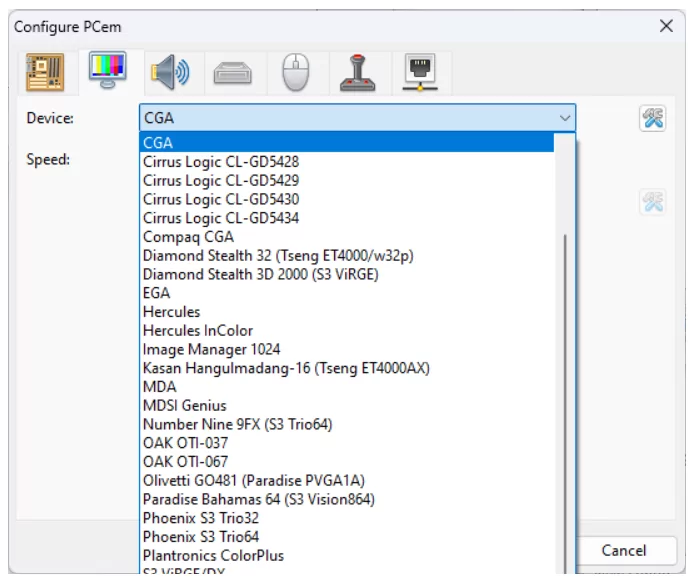Open the network port tab

pyautogui.click(x=420, y=72)
